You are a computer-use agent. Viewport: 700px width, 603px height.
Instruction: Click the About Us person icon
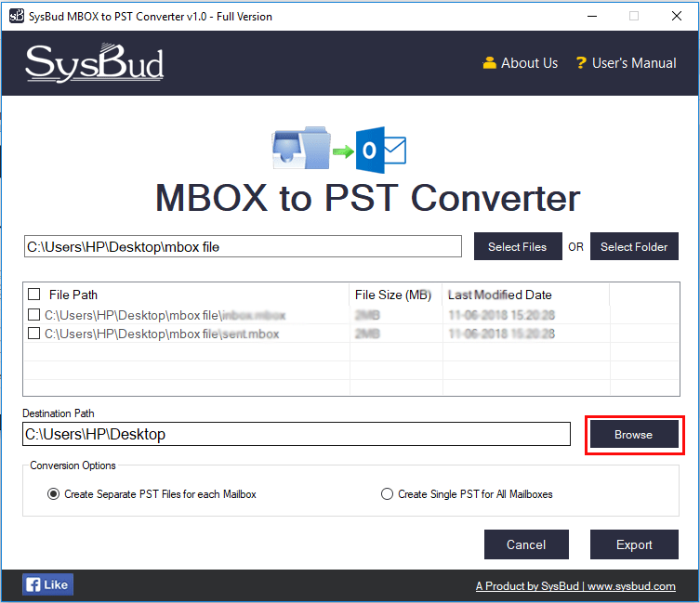pos(489,63)
